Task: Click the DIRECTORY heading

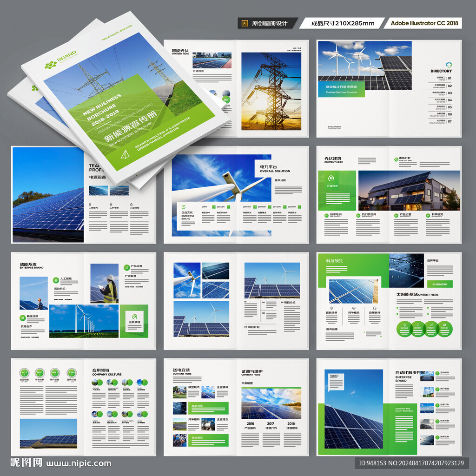Action: tap(441, 71)
